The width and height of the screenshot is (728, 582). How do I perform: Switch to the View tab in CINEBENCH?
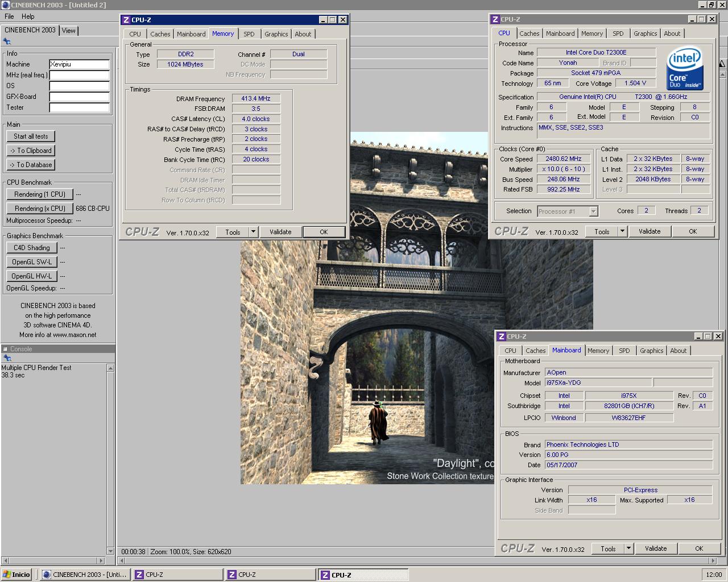coord(68,31)
